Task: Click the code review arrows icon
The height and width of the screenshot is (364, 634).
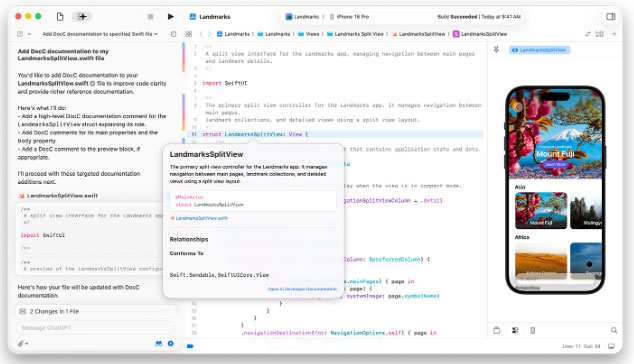Action: pos(588,34)
